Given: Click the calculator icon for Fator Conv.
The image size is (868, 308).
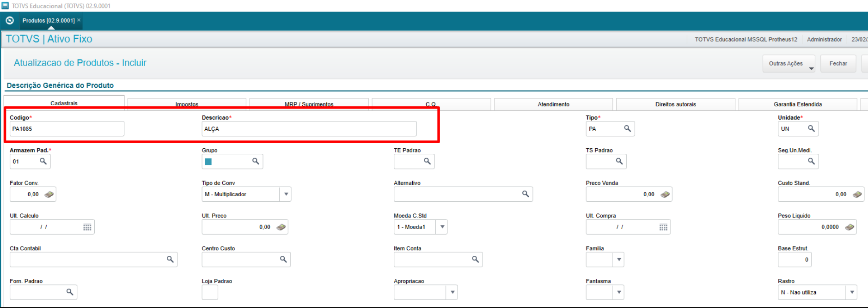Looking at the screenshot, I should tap(49, 194).
